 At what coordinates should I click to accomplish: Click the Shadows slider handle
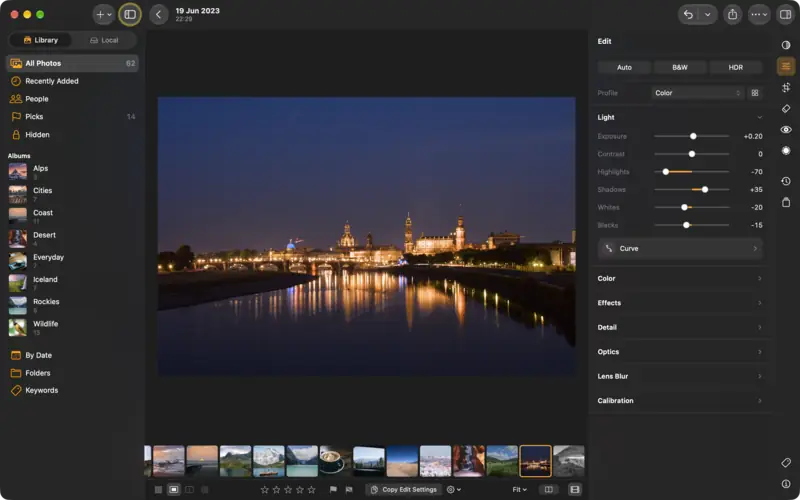pyautogui.click(x=705, y=190)
